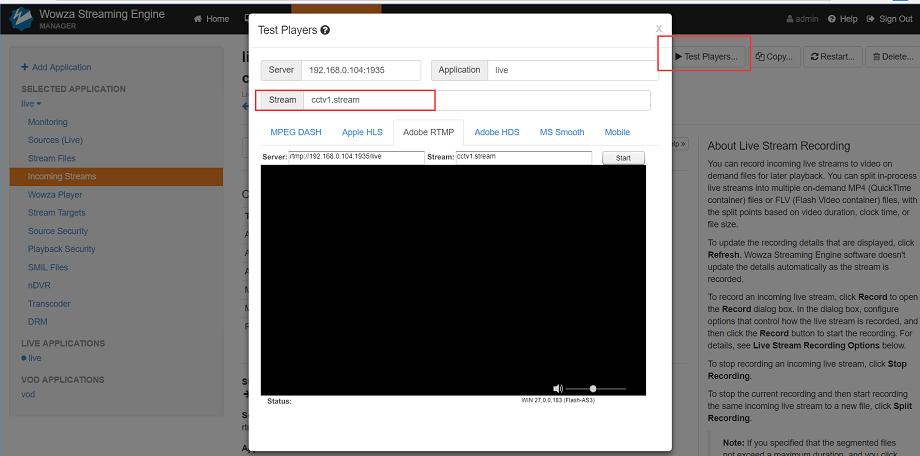The width and height of the screenshot is (920, 456).
Task: Switch to the Adobe HDS tab
Action: pyautogui.click(x=497, y=132)
